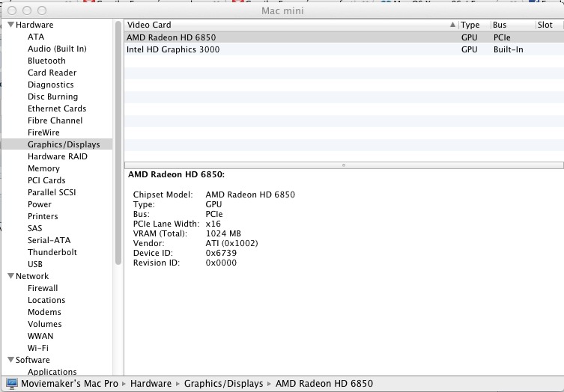Open Disc Burning category

pos(53,97)
